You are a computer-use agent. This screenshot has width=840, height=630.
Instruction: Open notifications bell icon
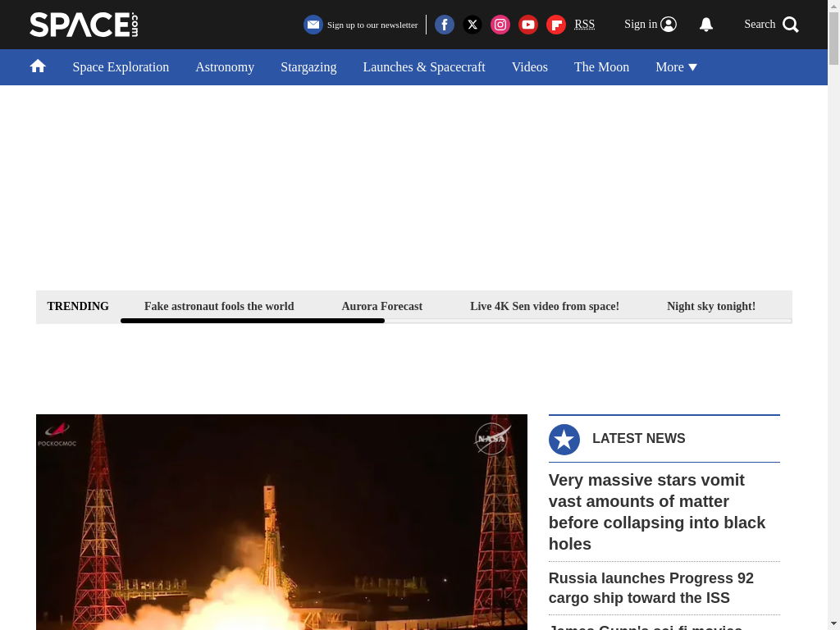point(706,25)
